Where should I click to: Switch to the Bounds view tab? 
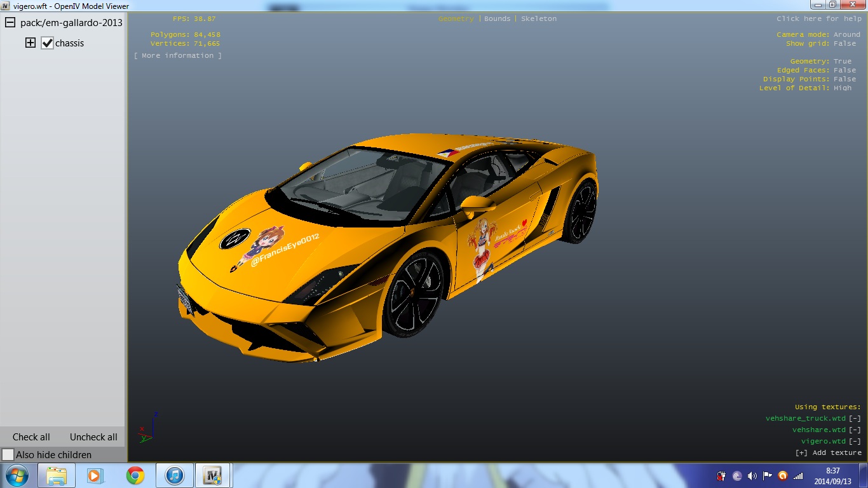tap(497, 19)
